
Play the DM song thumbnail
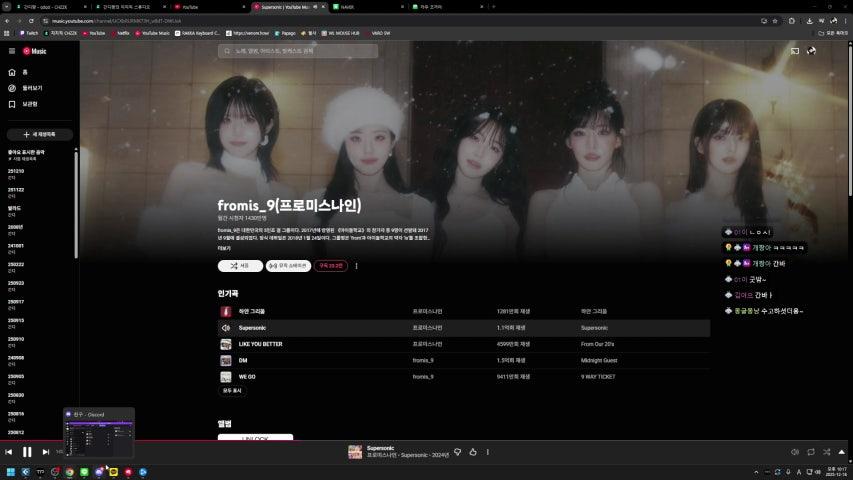[226, 360]
